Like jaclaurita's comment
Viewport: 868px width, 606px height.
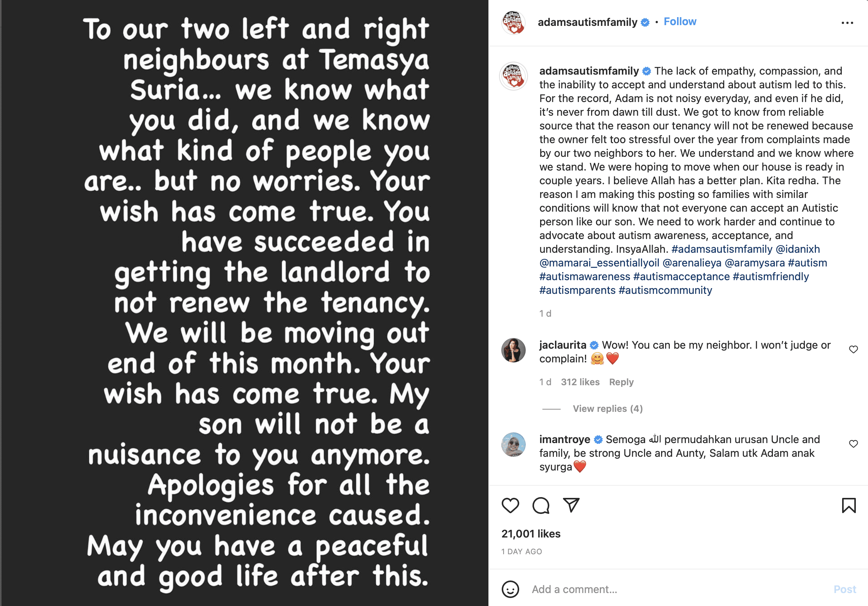tap(854, 349)
